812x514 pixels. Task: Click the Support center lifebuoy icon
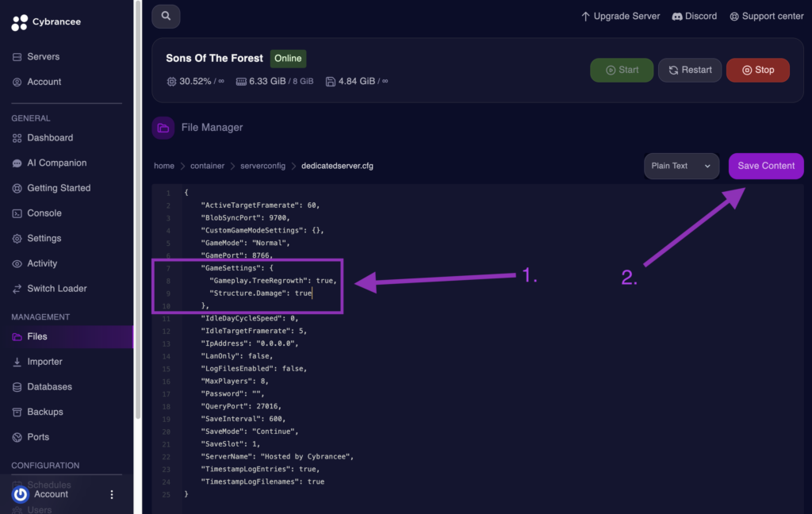734,17
